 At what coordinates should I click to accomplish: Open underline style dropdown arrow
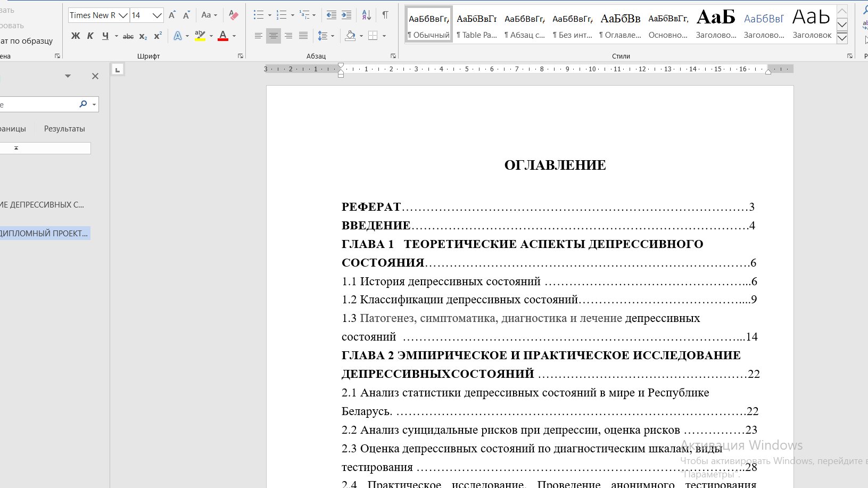pos(116,36)
